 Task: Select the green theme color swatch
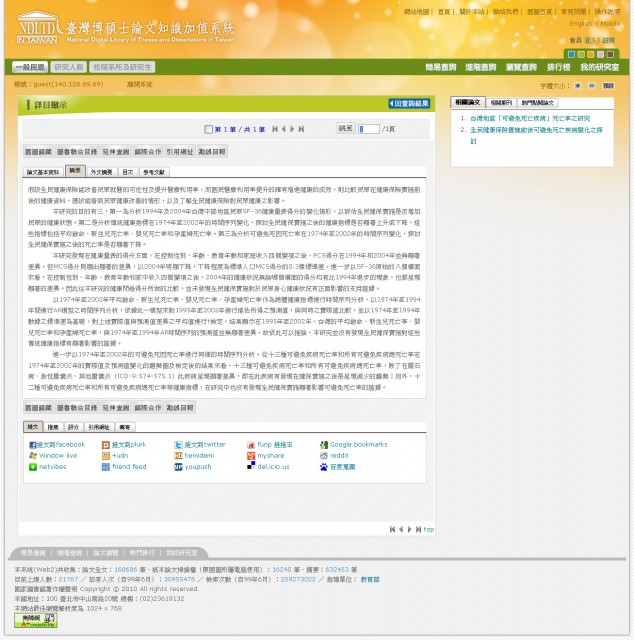(581, 54)
